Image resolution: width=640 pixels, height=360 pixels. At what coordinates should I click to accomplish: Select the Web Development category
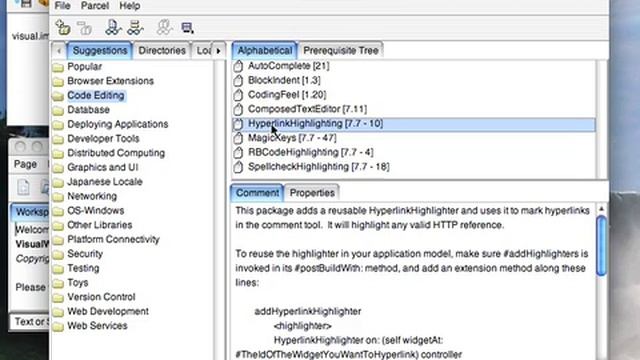108,311
